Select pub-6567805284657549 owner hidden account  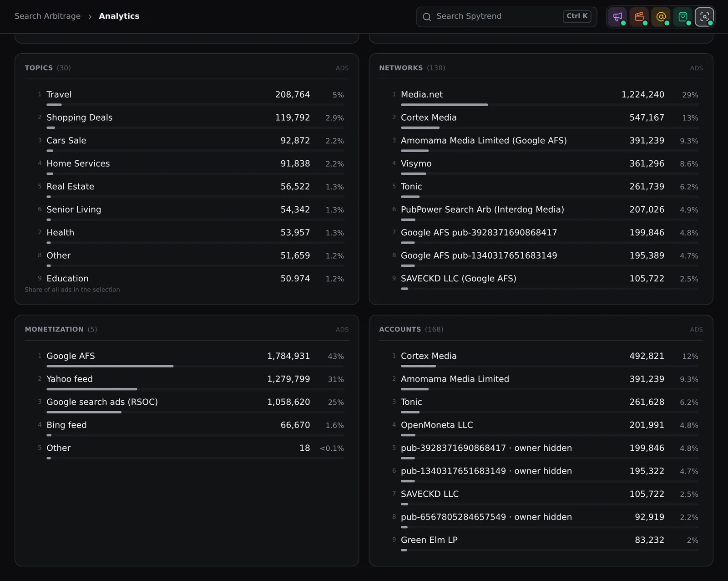[545, 519]
